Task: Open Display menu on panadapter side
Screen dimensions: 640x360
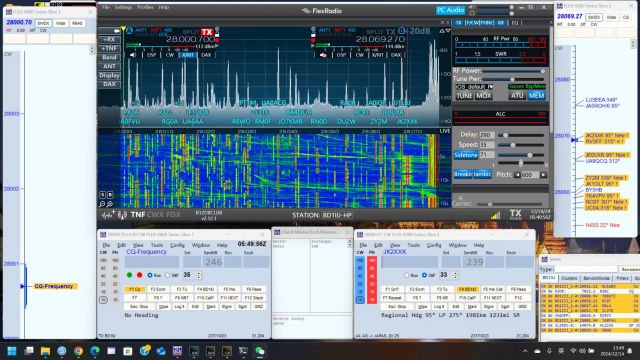Action: (109, 76)
